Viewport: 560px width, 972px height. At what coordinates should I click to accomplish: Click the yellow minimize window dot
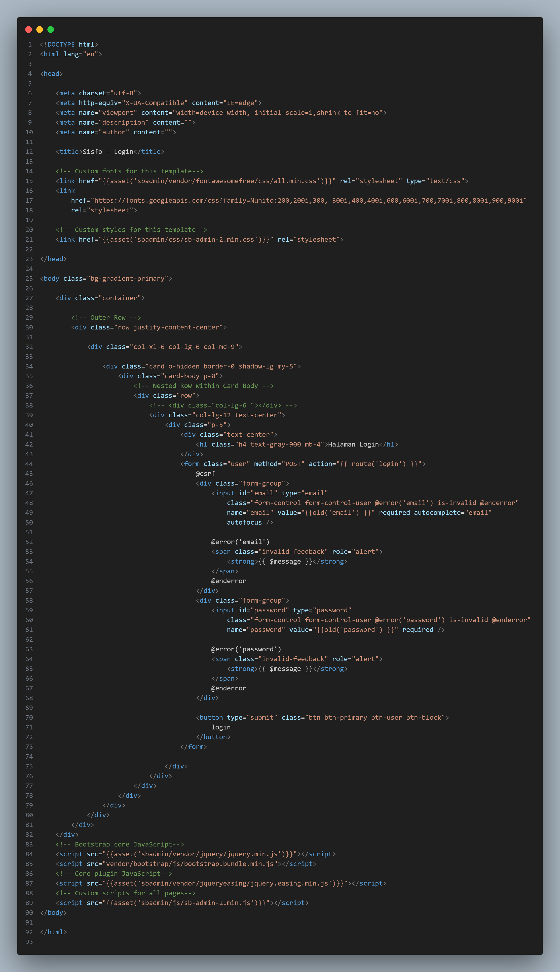[40, 29]
